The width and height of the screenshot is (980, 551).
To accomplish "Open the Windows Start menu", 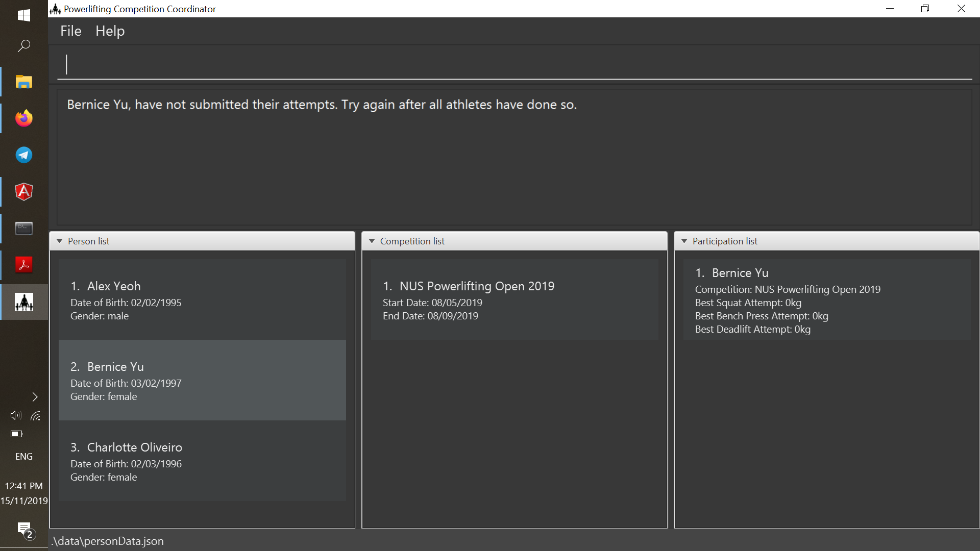I will (x=23, y=15).
